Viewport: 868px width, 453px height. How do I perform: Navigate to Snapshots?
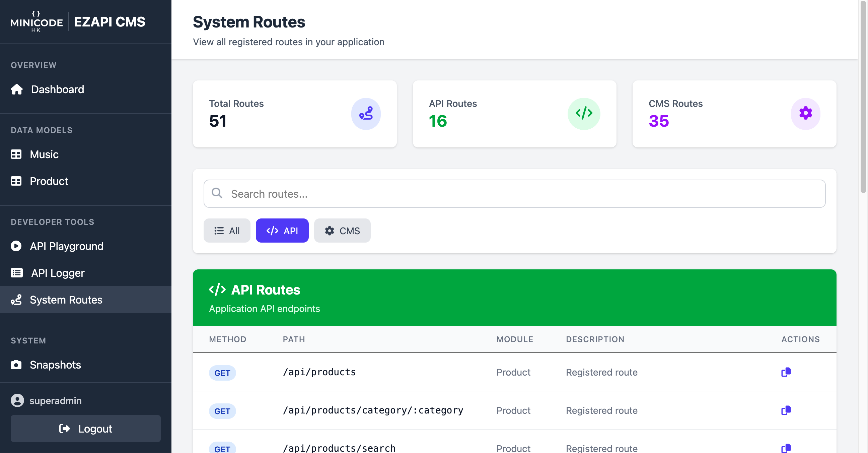55,365
